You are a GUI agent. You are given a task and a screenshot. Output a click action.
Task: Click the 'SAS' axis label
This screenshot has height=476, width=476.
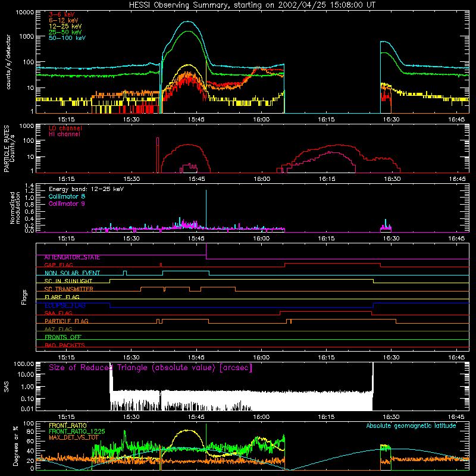point(7,387)
